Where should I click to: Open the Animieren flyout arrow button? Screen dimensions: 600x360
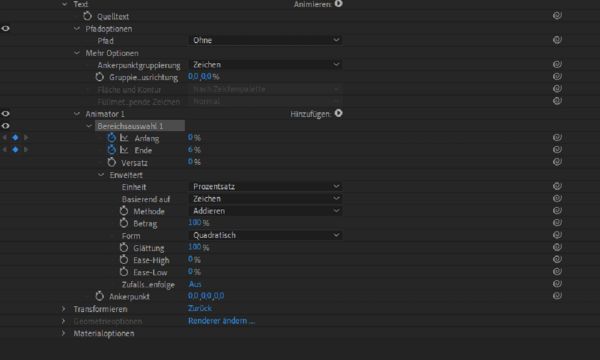click(x=338, y=4)
